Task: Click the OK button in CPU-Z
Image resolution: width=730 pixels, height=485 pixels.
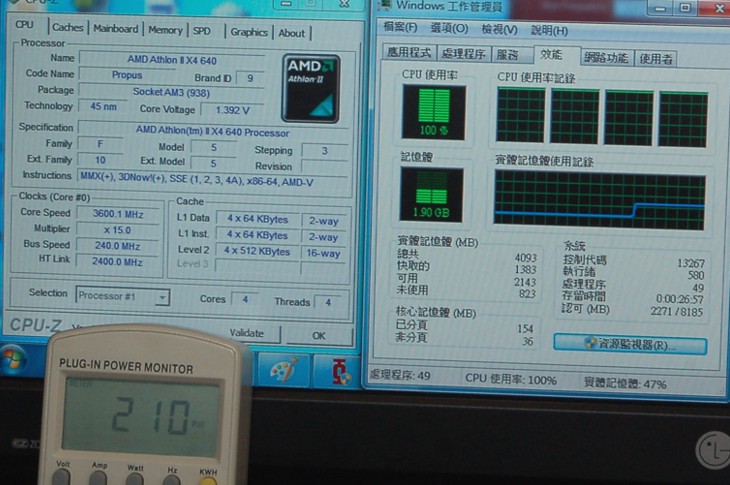Action: [319, 336]
